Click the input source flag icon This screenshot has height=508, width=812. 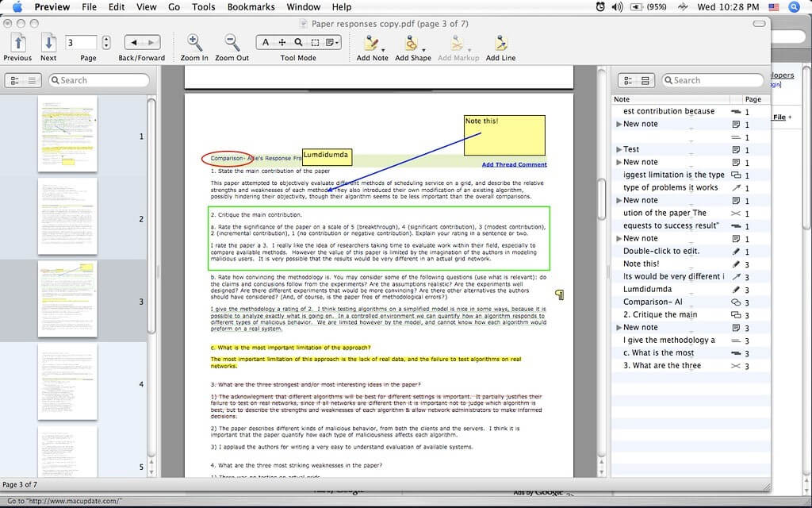(x=774, y=7)
